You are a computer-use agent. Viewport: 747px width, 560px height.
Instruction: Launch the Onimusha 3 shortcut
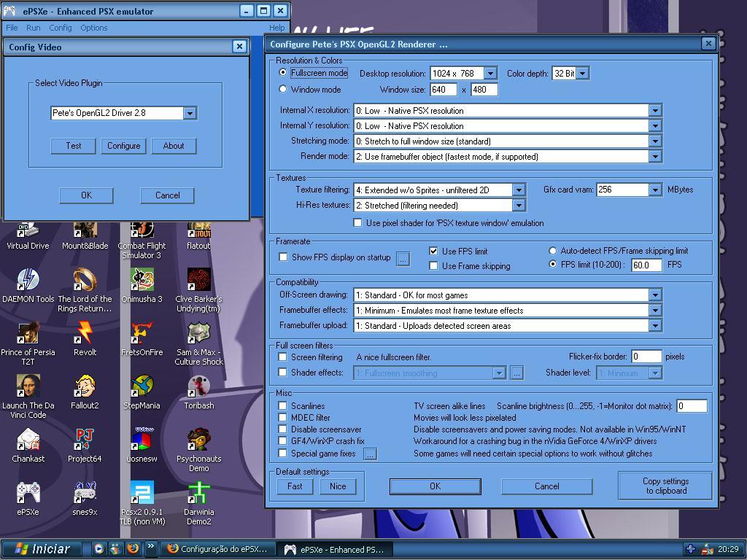click(x=142, y=286)
